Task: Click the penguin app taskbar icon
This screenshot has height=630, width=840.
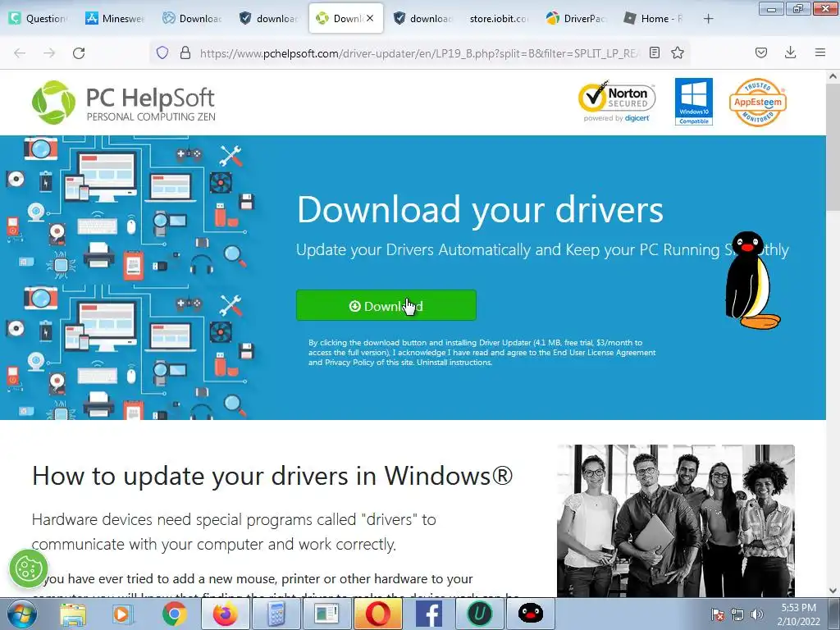Action: (531, 614)
